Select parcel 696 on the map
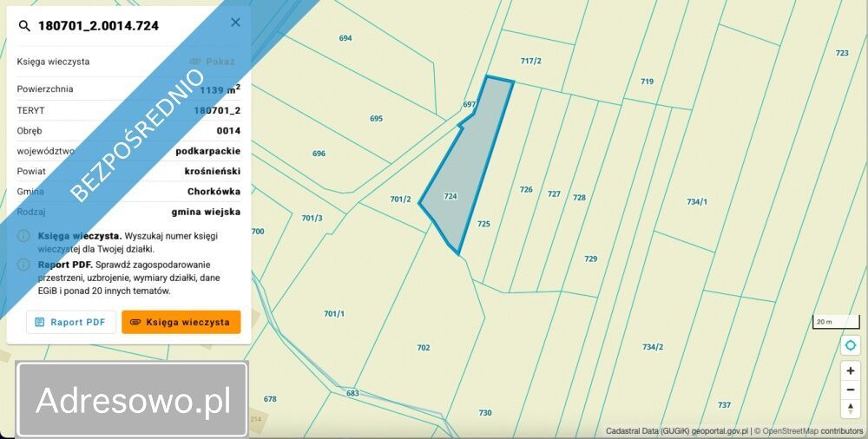 pyautogui.click(x=319, y=154)
